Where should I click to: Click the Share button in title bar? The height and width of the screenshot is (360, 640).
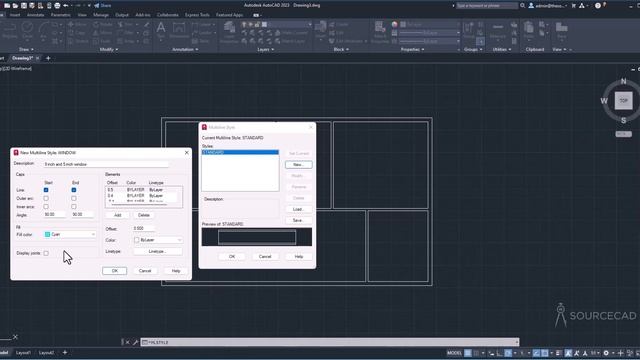102,6
